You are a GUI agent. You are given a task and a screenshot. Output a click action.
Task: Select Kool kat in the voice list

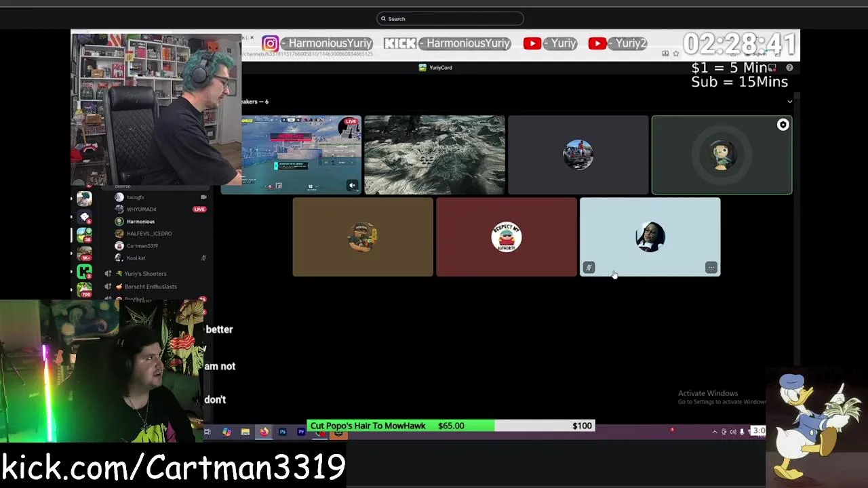pyautogui.click(x=136, y=258)
